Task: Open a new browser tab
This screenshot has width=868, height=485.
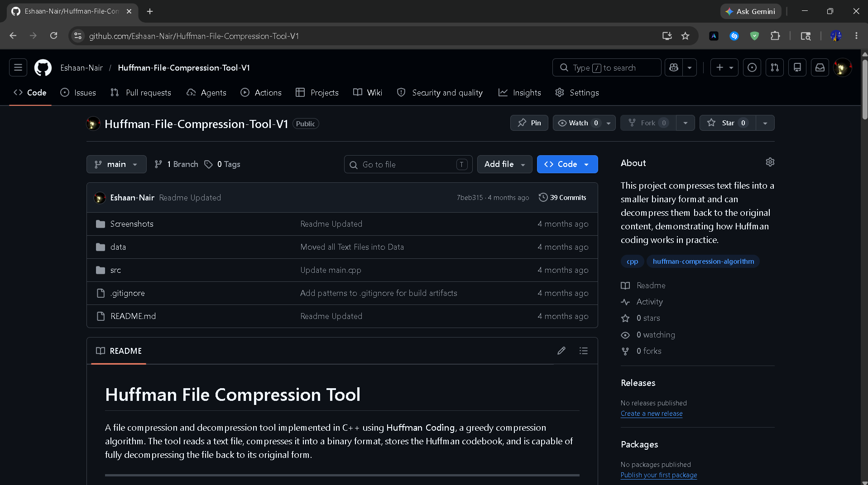Action: (x=150, y=11)
